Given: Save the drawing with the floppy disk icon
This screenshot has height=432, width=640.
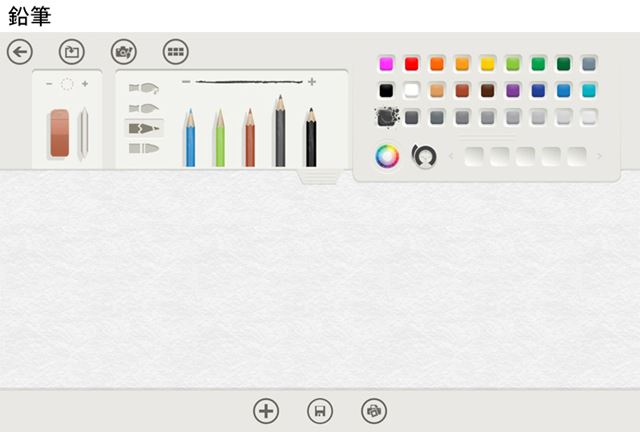Looking at the screenshot, I should 320,411.
